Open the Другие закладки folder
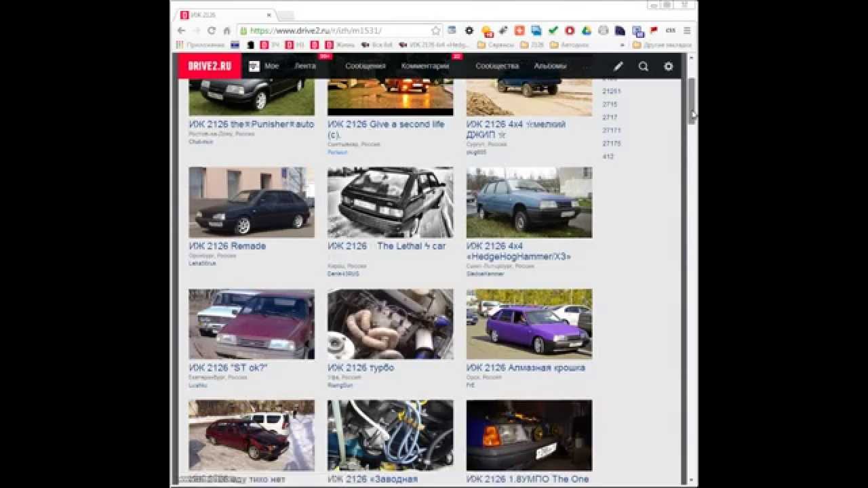Screen dimensions: 868x488 click(662, 45)
